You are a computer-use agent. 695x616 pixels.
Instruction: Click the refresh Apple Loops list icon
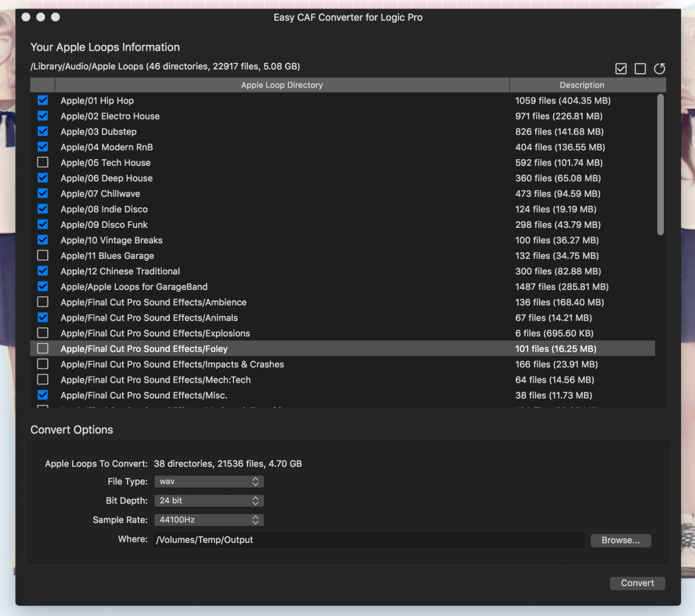(659, 69)
